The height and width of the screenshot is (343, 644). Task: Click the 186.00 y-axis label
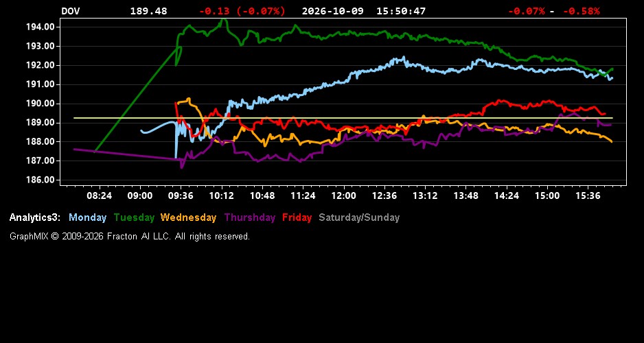[41, 180]
